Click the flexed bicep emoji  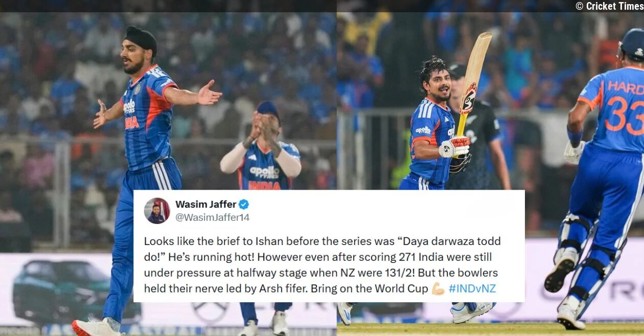coord(438,288)
